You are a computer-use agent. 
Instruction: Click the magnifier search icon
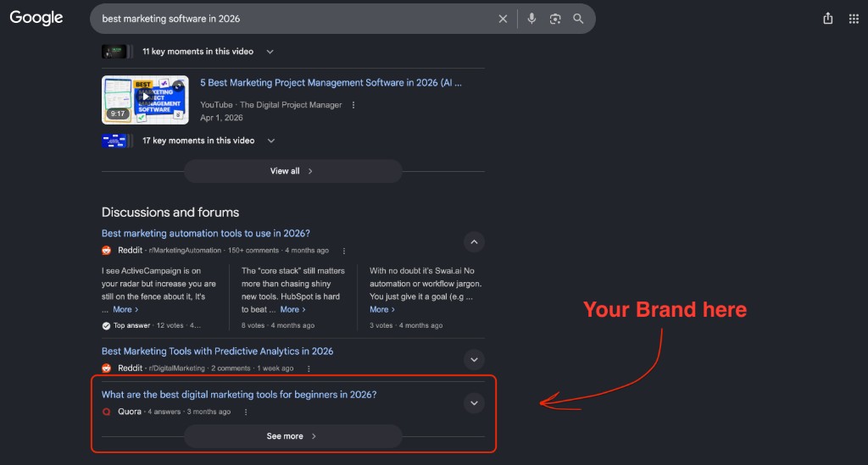pyautogui.click(x=578, y=19)
